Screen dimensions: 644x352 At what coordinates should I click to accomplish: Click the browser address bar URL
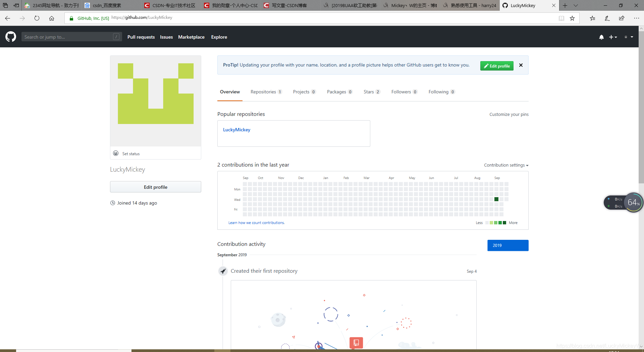pos(142,17)
